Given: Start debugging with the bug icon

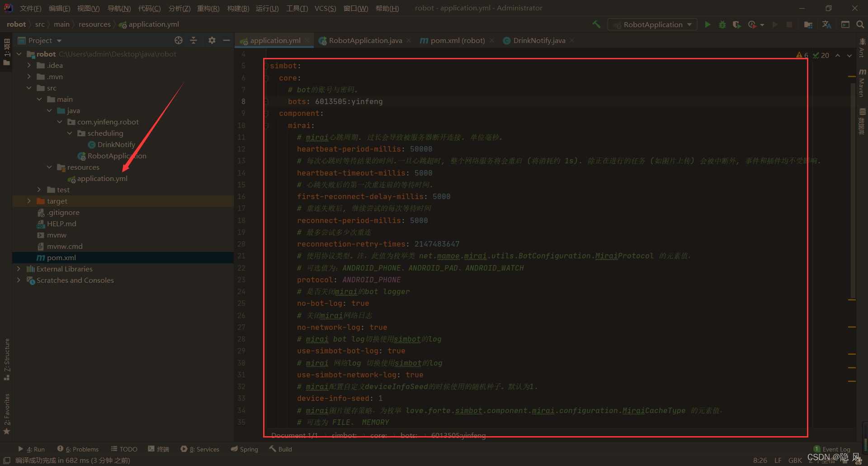Looking at the screenshot, I should click(722, 24).
